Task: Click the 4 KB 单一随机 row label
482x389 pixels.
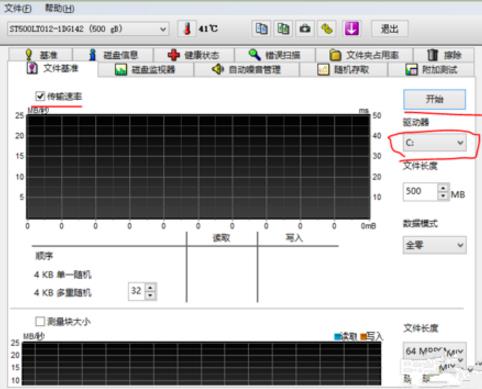Action: tap(63, 275)
